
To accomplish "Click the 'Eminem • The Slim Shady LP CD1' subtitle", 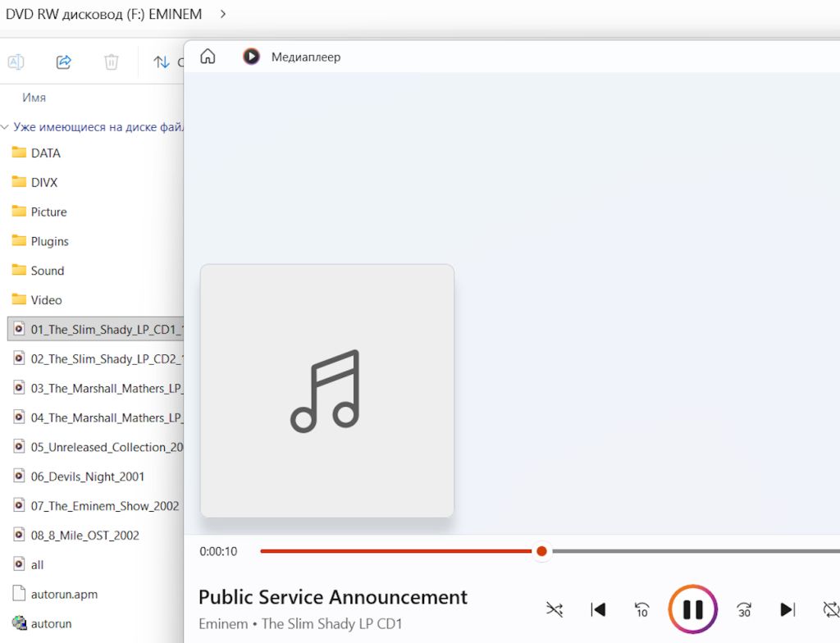I will pos(300,623).
